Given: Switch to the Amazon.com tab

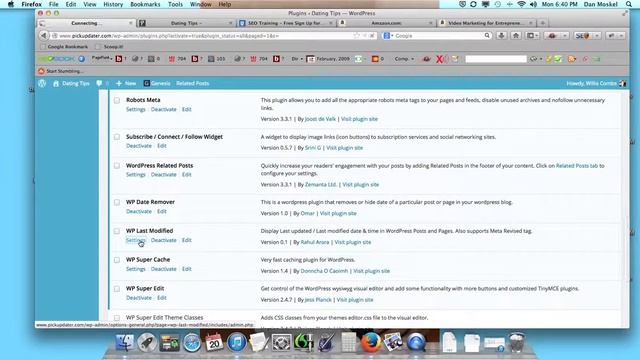Looking at the screenshot, I should click(386, 23).
